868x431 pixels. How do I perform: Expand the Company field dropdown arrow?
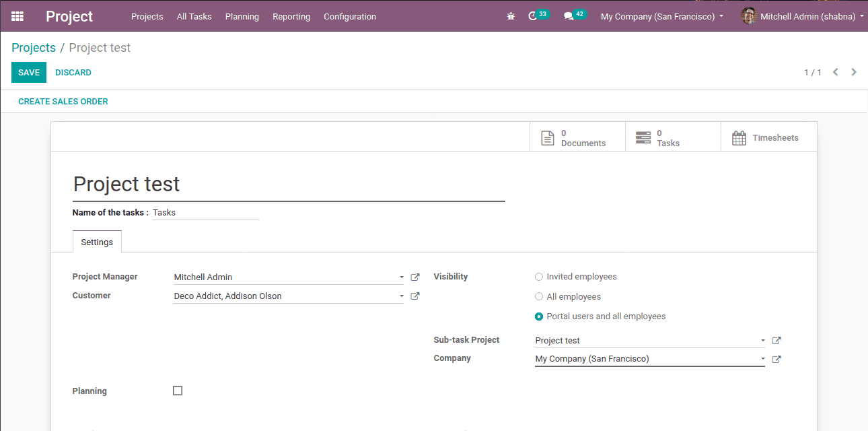coord(762,359)
